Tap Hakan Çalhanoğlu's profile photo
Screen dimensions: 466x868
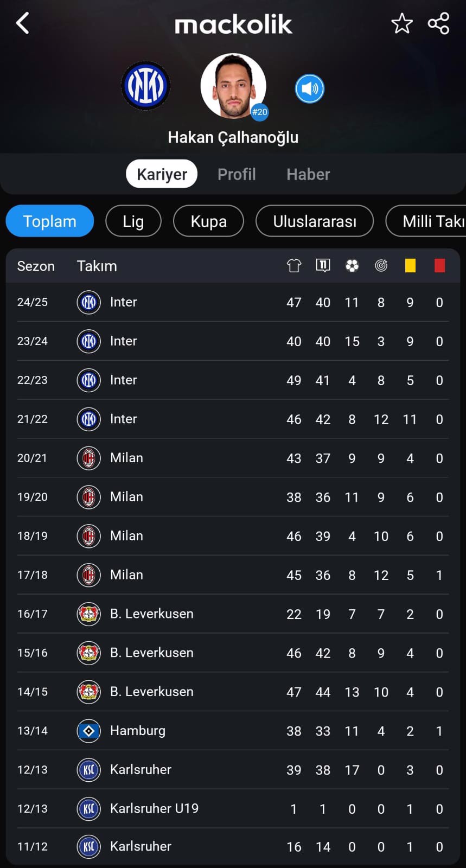(233, 86)
